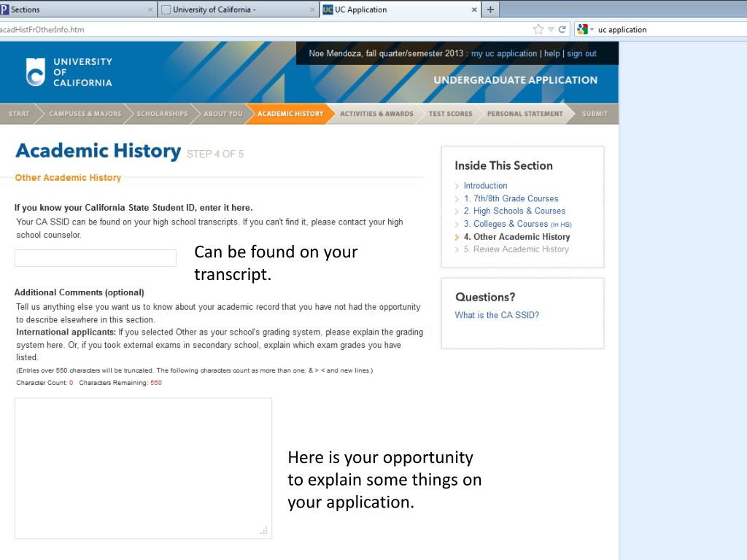747x560 pixels.
Task: Go to the Start step
Action: pyautogui.click(x=18, y=114)
